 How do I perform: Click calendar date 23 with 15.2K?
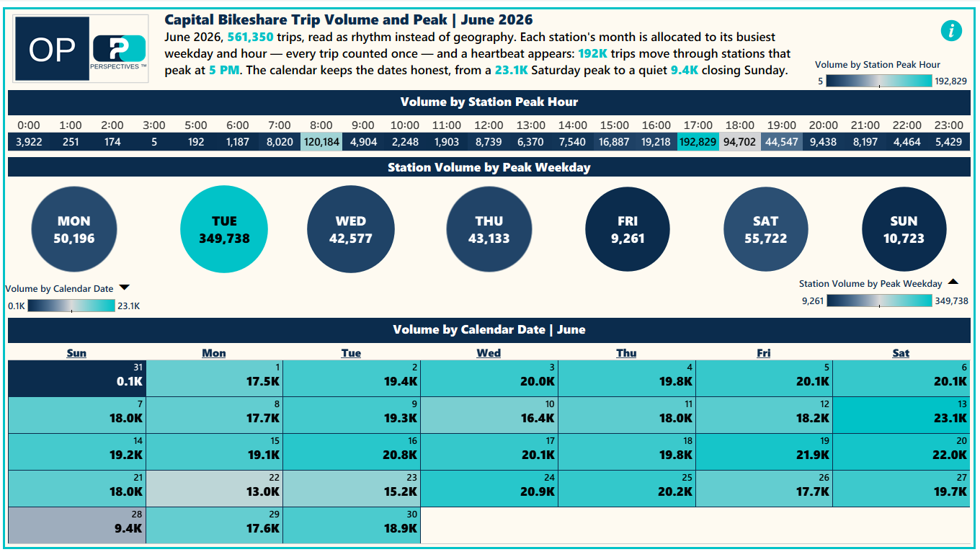[352, 488]
